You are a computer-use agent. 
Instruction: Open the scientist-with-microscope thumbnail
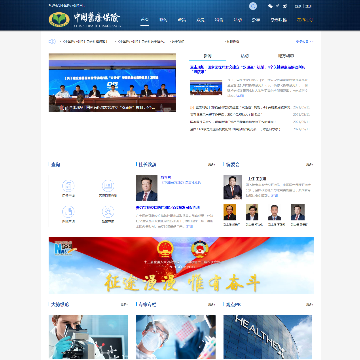88,337
